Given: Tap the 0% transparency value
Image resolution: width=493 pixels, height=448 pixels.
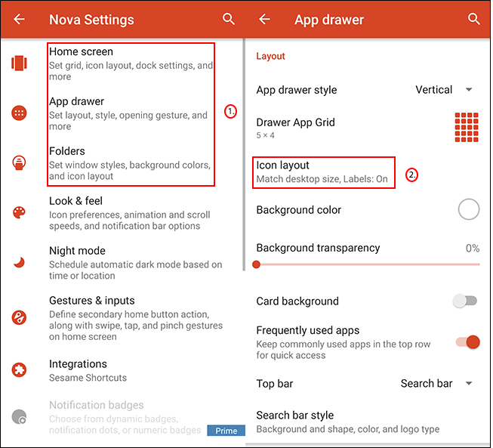Looking at the screenshot, I should [473, 249].
